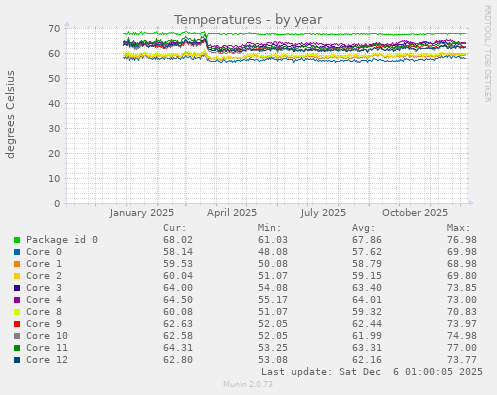Click the 'Core 12' legend label
Image resolution: width=497 pixels, height=395 pixels.
coord(47,360)
